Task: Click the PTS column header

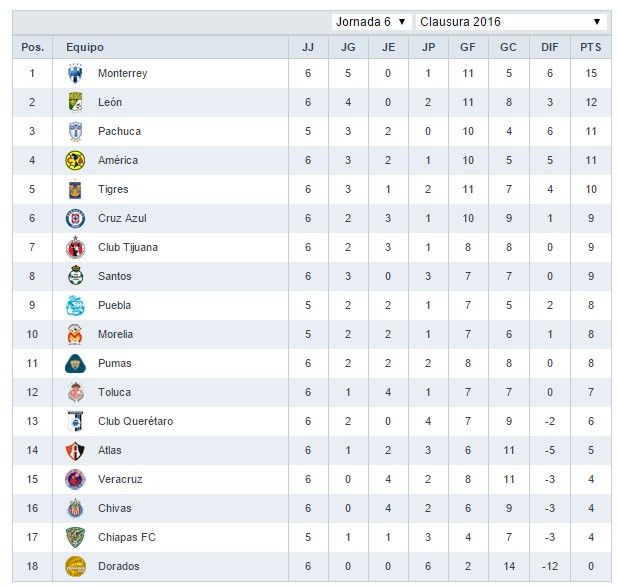Action: [590, 47]
